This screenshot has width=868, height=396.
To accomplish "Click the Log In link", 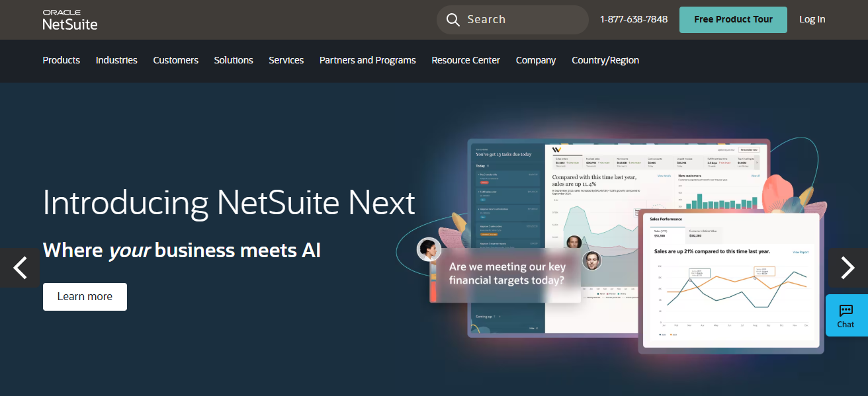I will (x=812, y=19).
